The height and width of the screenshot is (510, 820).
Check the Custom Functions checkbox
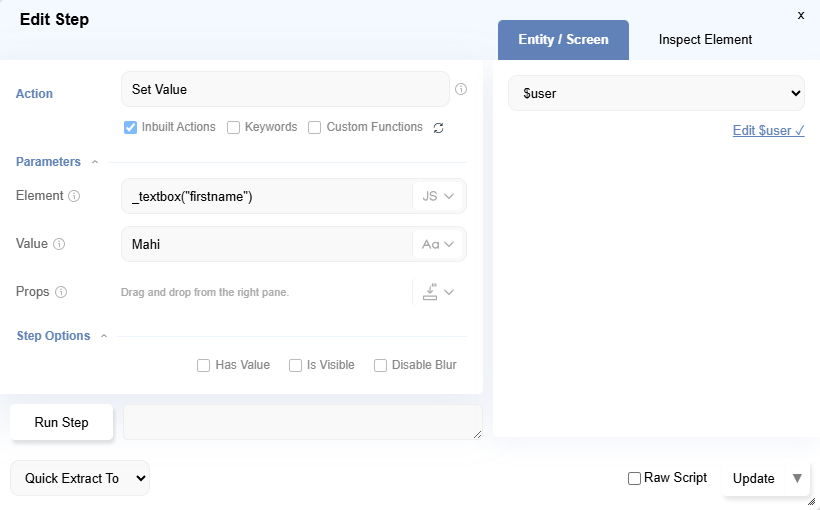314,127
